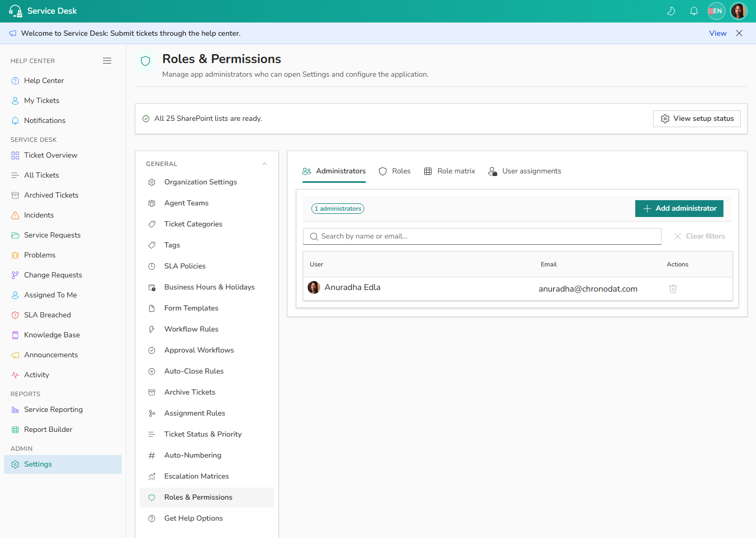
Task: Click the Form Templates document icon
Action: (152, 308)
